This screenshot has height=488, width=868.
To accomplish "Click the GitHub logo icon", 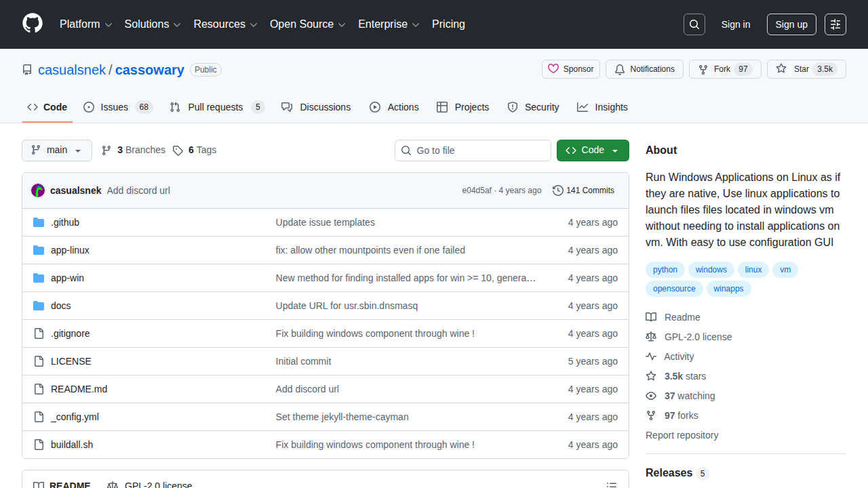I will (32, 24).
